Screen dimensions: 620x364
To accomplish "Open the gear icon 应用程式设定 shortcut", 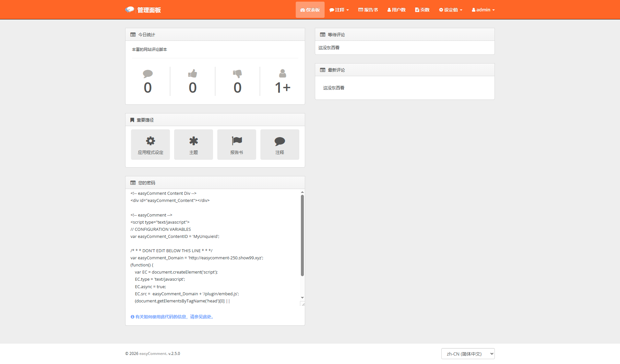I will (x=150, y=145).
